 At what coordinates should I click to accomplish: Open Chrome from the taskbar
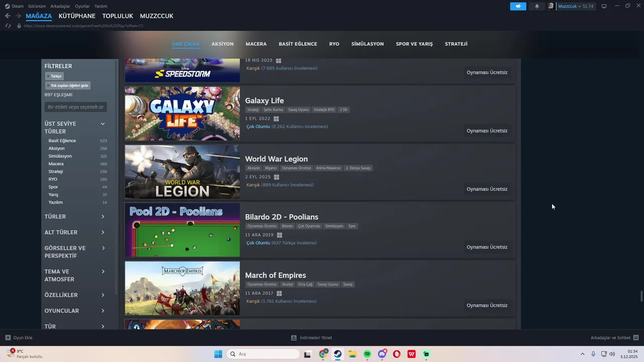pyautogui.click(x=323, y=354)
